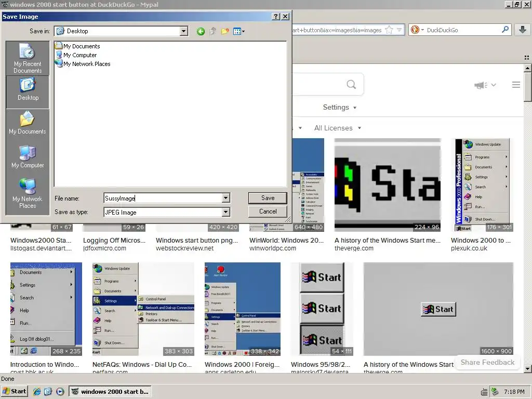This screenshot has width=532, height=399.
Task: Click the Show Desktop quick launch icon
Action: coord(48,392)
